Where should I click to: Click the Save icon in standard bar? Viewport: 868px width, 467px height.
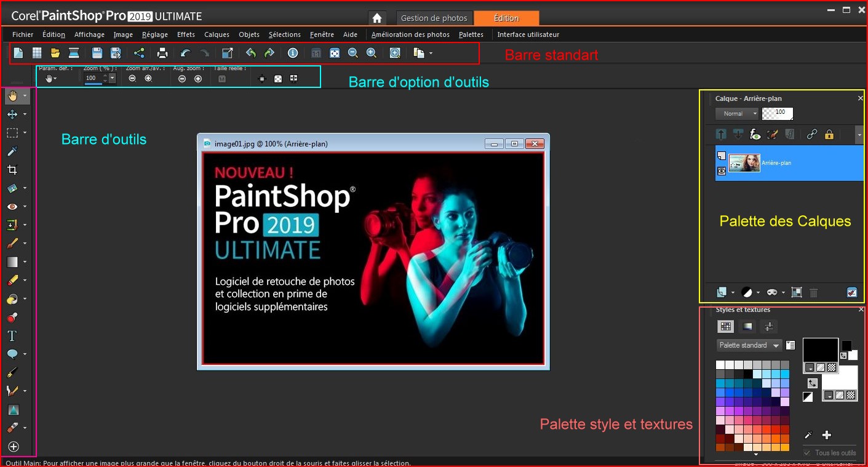click(x=97, y=54)
